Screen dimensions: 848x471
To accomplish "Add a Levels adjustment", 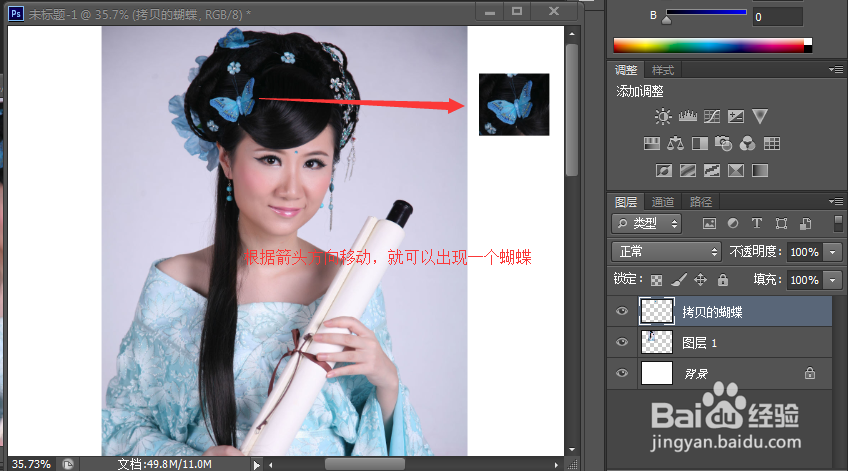I will coord(687,116).
